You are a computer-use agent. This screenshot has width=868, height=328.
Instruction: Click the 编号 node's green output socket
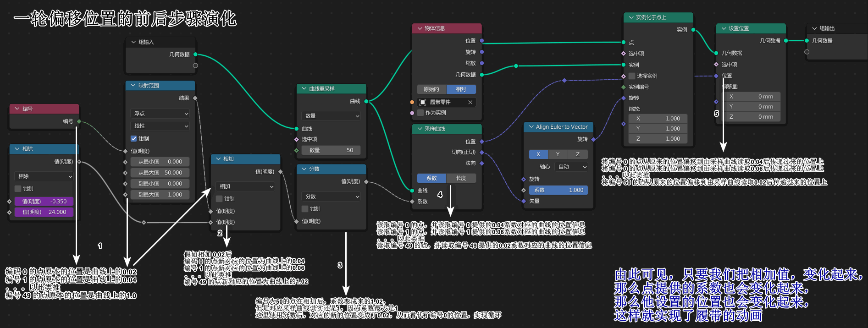[x=79, y=121]
